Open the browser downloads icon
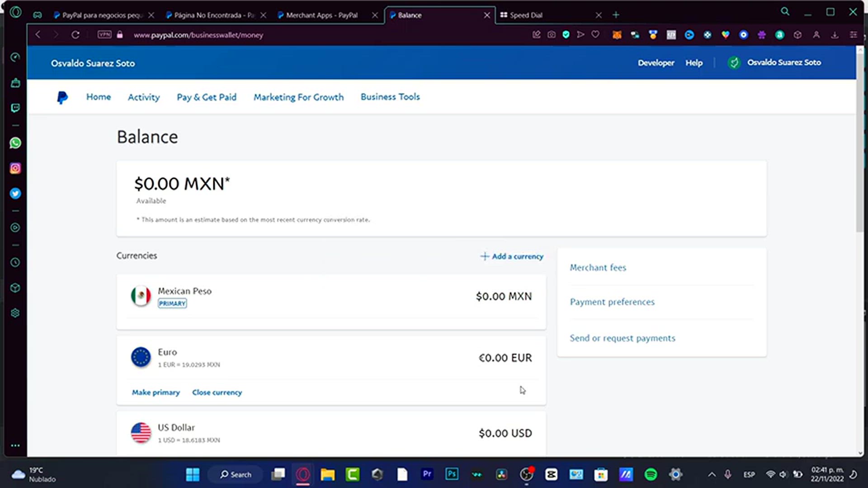The width and height of the screenshot is (868, 488). point(835,35)
